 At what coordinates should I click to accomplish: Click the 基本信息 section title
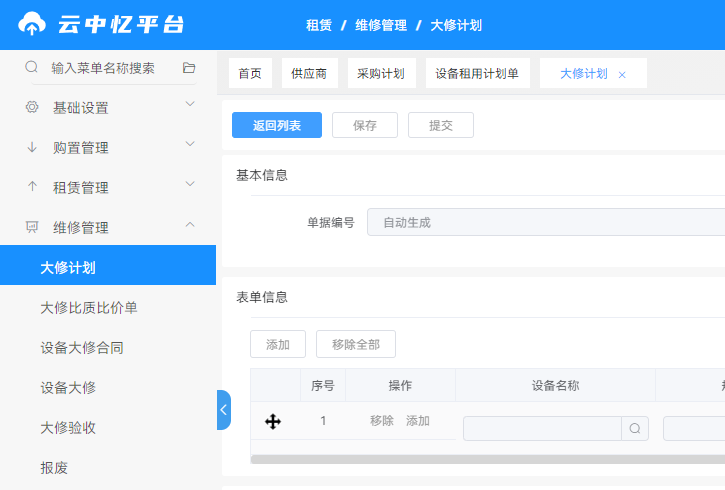[262, 175]
